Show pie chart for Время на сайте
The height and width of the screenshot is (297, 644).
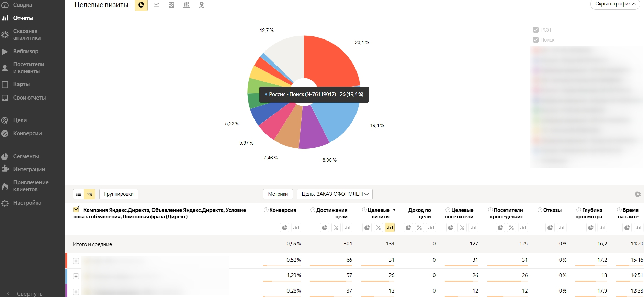(627, 227)
